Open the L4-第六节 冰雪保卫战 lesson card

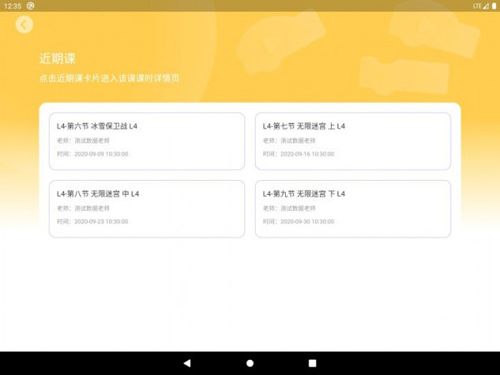(147, 141)
